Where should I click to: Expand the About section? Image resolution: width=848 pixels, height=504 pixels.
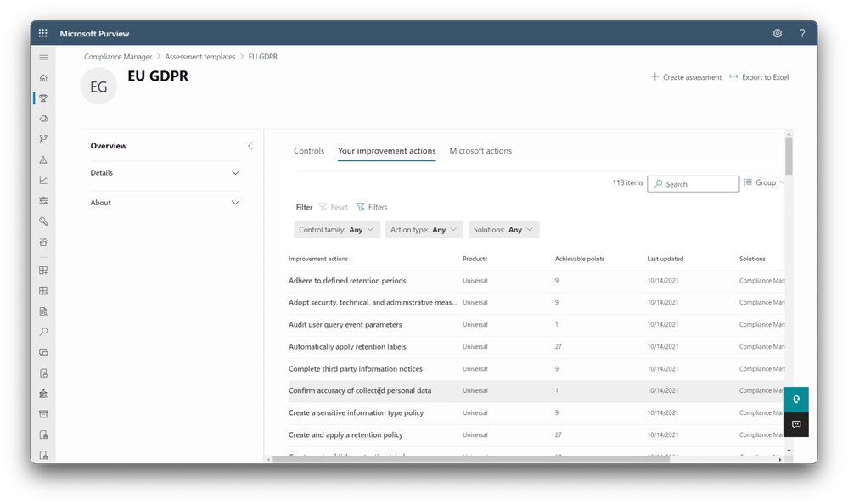(x=165, y=203)
